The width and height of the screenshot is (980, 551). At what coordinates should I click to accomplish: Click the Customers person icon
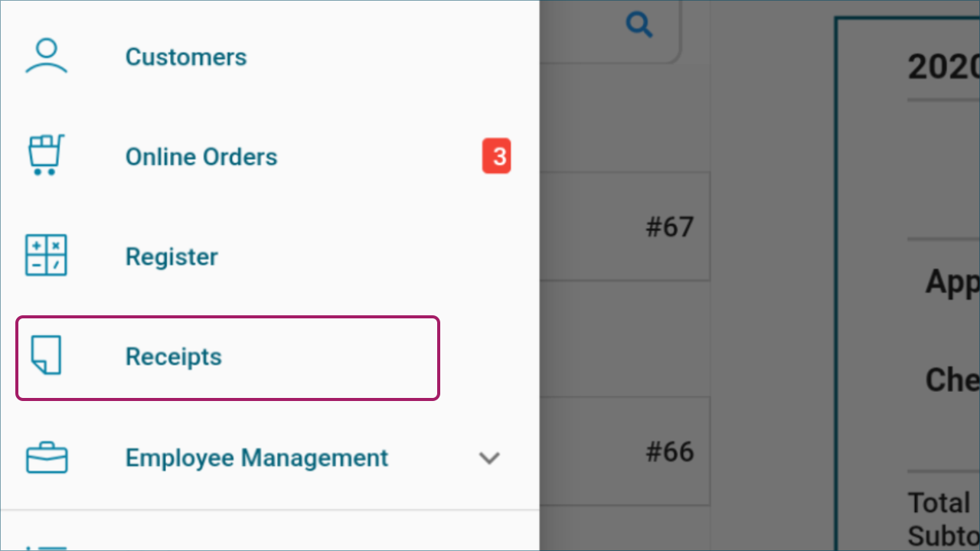[47, 57]
